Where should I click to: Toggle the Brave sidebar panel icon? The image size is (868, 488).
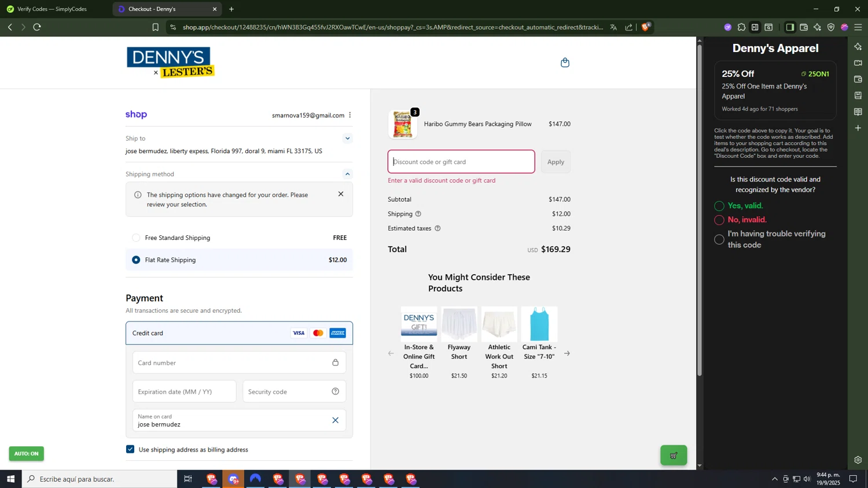(789, 27)
